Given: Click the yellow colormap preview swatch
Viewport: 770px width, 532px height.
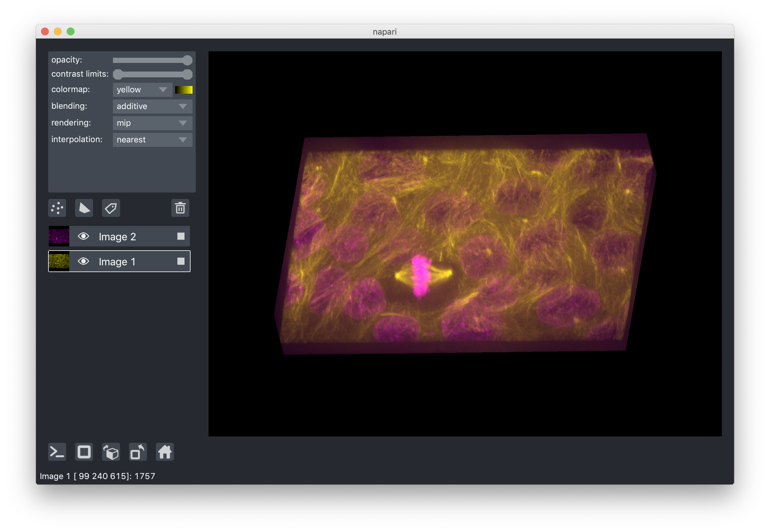Looking at the screenshot, I should (x=184, y=89).
